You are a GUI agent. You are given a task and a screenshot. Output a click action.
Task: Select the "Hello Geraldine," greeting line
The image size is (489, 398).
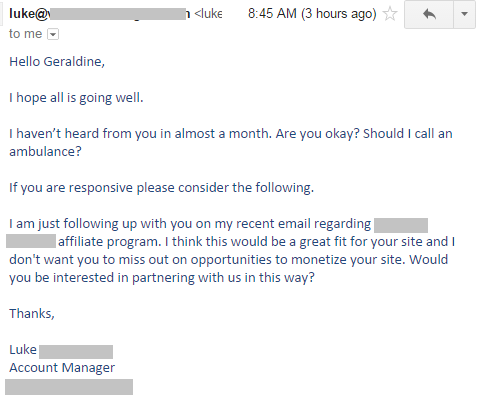tap(57, 62)
